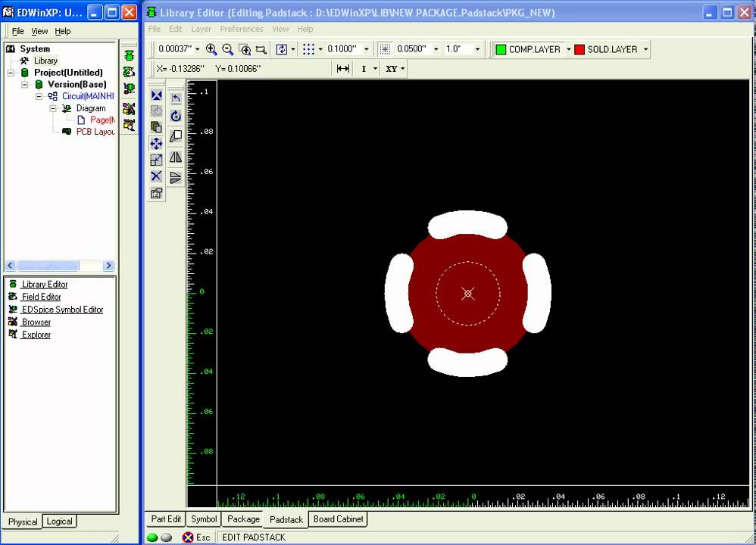This screenshot has width=756, height=545.
Task: Click the zoom rectangle area icon
Action: click(261, 49)
